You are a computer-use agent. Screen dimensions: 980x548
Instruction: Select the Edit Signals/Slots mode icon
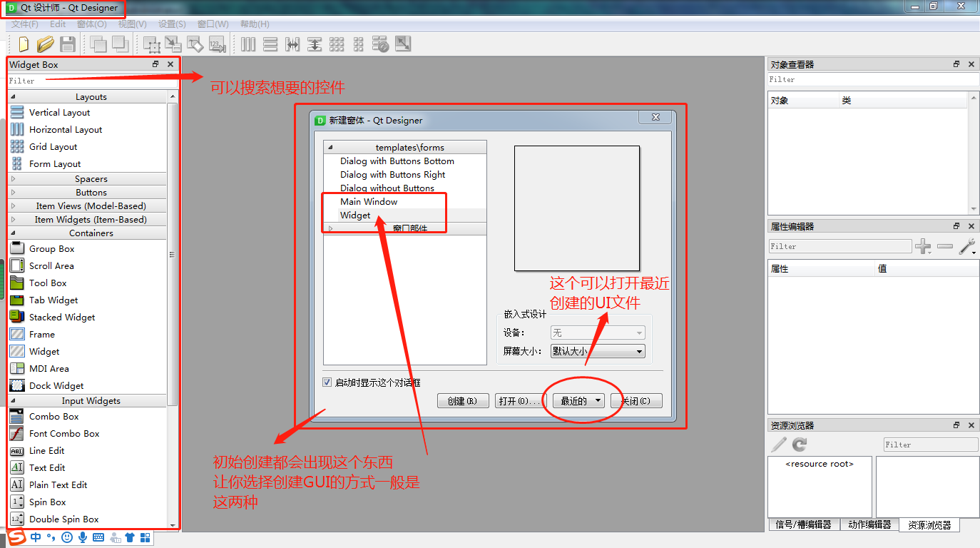173,44
